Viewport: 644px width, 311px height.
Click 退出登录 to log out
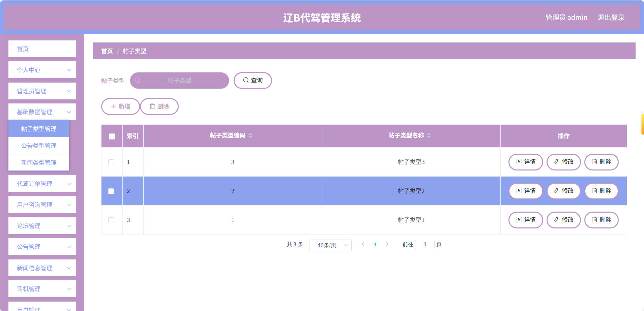[x=611, y=18]
